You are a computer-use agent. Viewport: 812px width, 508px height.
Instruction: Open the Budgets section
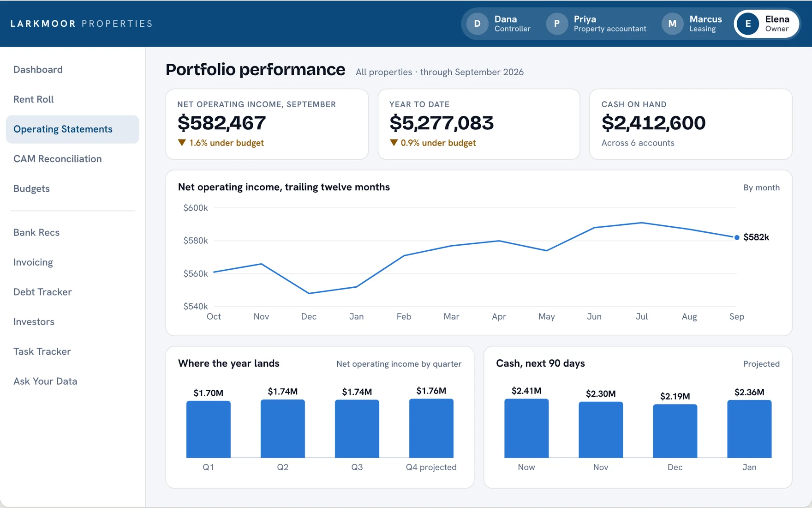(x=72, y=188)
